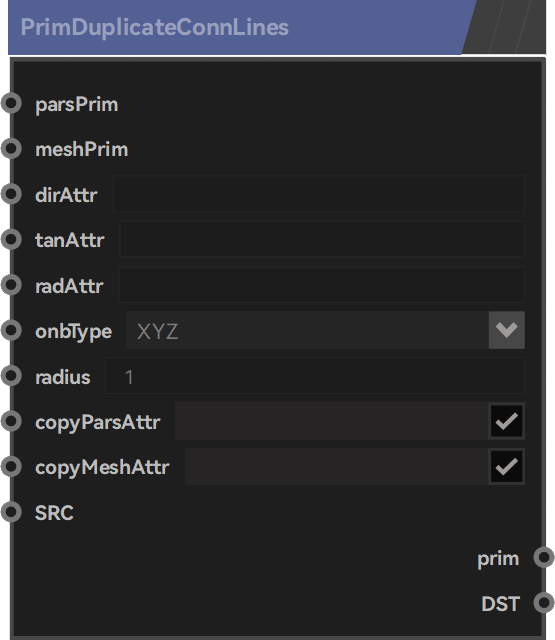Select the tanAttr input socket circle
555x640 pixels.
(x=11, y=239)
